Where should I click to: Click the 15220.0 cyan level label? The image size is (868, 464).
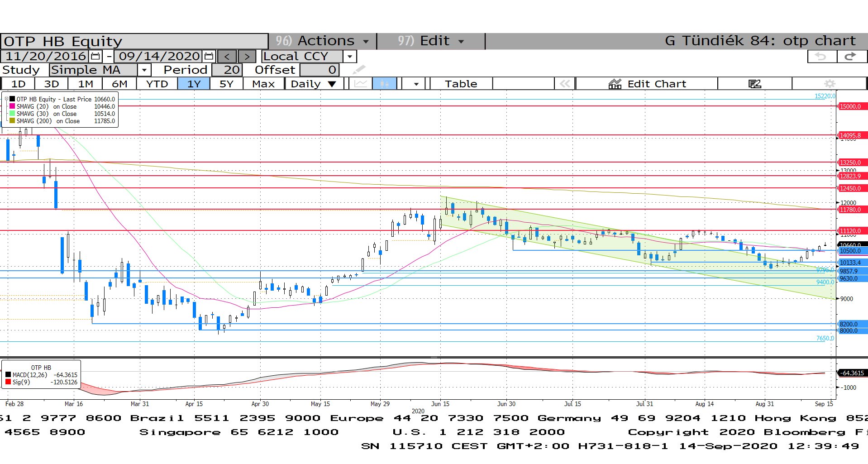pos(825,96)
